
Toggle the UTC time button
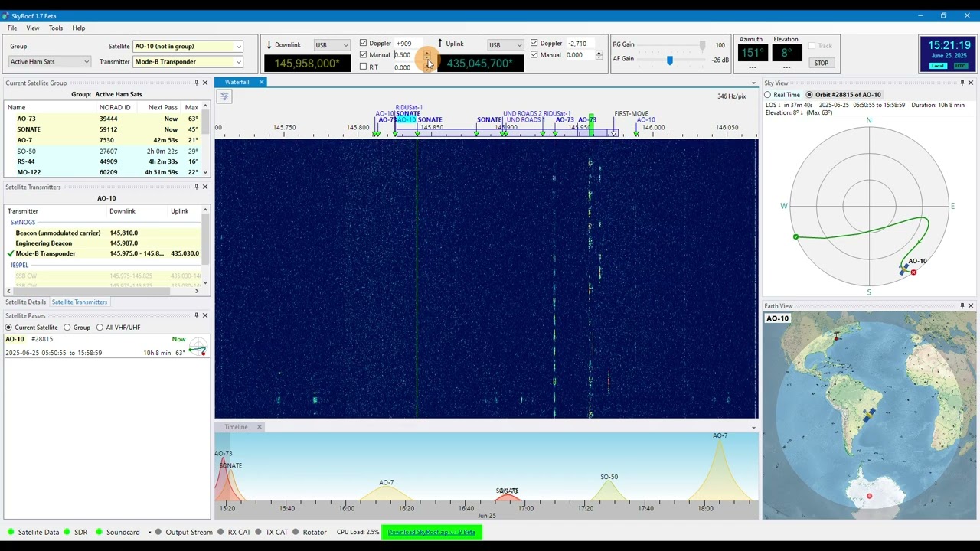point(959,66)
